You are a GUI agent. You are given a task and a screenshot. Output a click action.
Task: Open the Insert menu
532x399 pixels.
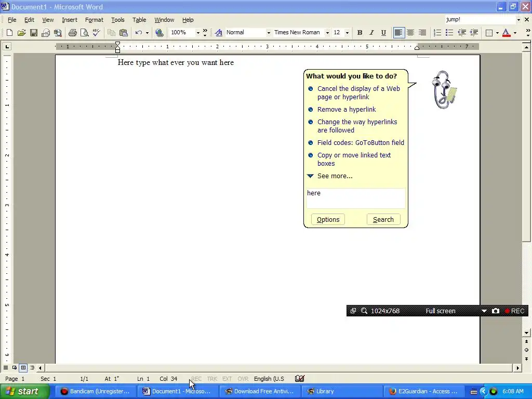tap(70, 20)
